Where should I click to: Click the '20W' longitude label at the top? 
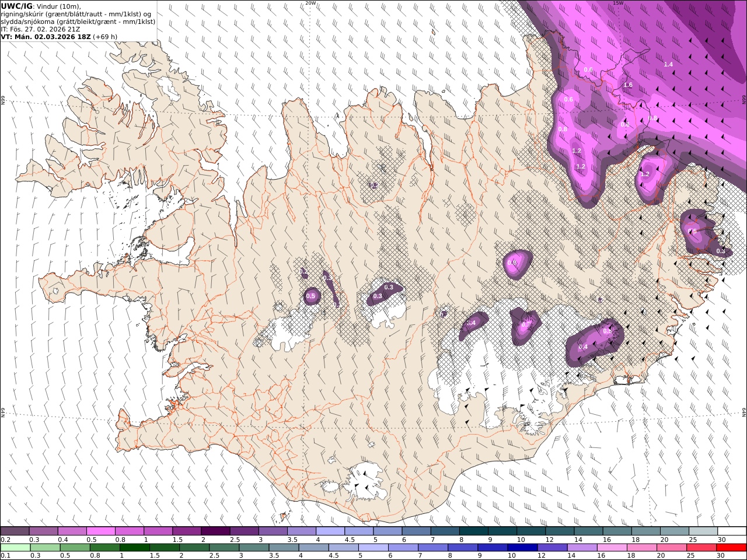pyautogui.click(x=310, y=3)
